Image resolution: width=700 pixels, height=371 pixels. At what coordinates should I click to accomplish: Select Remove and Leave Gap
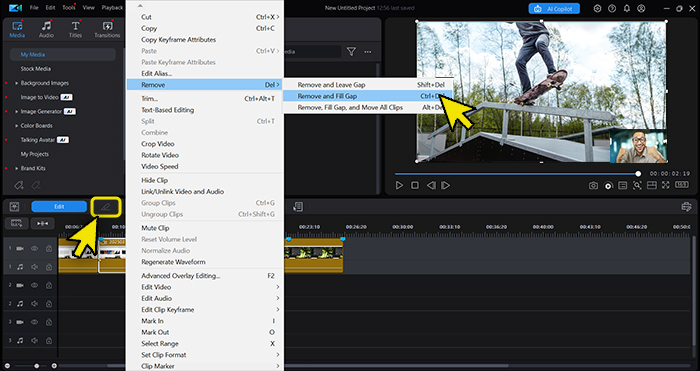pyautogui.click(x=368, y=85)
